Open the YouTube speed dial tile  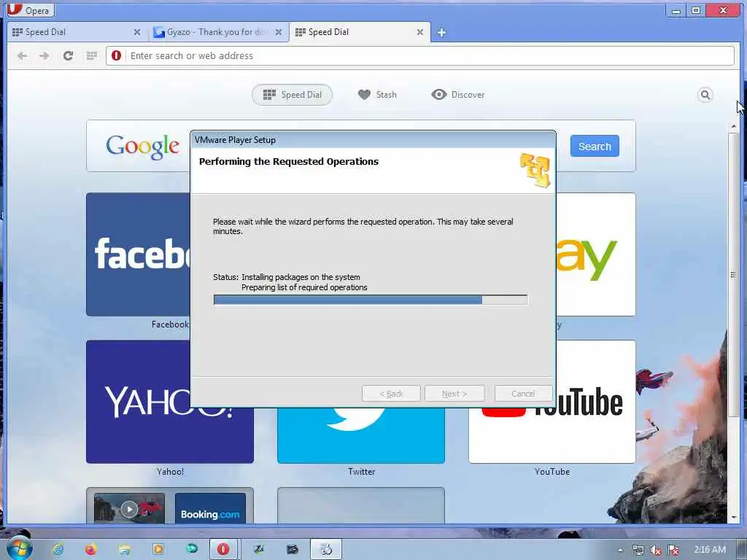551,436
